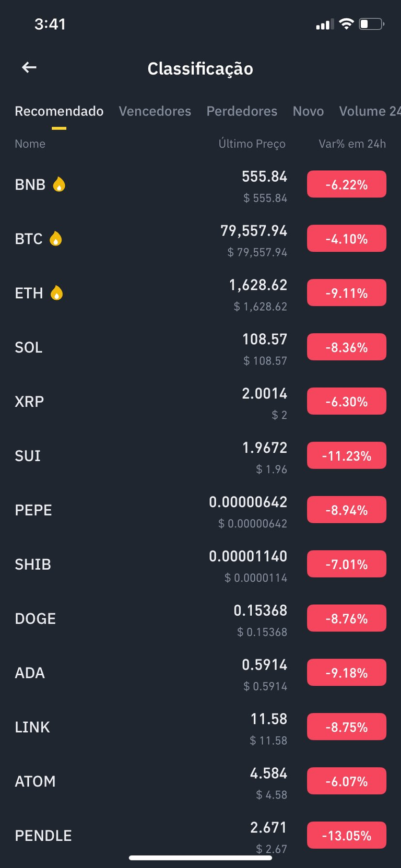401x868 pixels.
Task: Toggle the PENDLE -13.05% change badge
Action: click(x=347, y=836)
